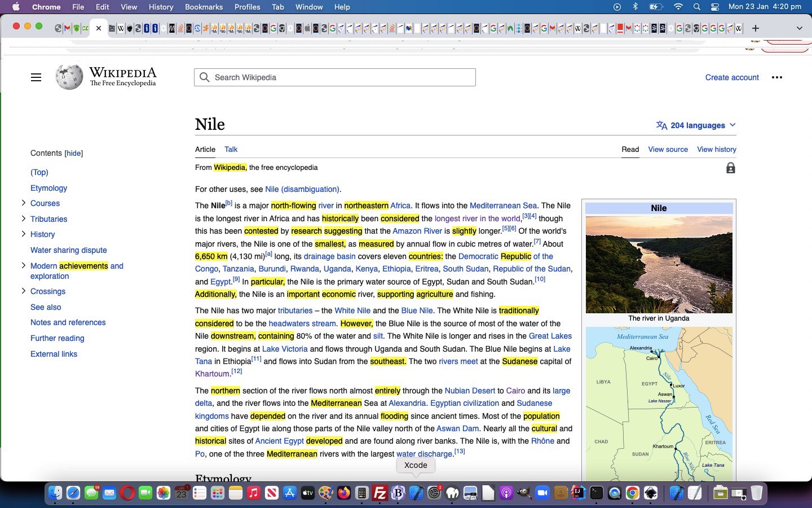Open Nile (disambiguation) link

[302, 189]
